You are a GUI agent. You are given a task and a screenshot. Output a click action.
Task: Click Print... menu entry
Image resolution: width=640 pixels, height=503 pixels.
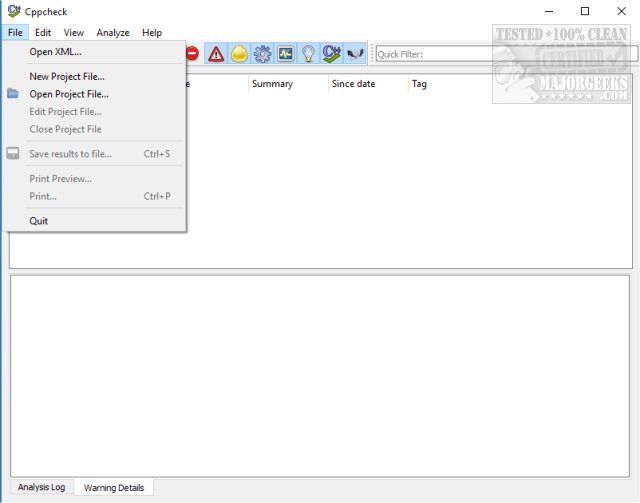click(95, 196)
